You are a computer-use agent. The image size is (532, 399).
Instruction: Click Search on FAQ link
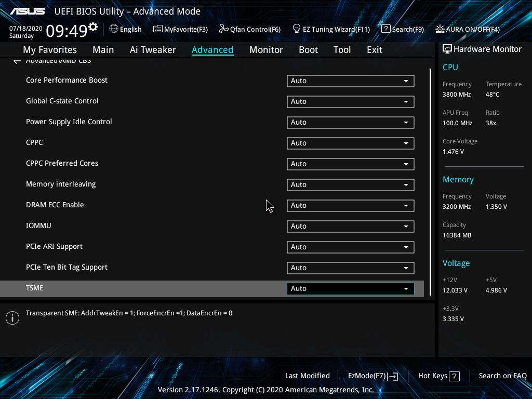click(x=502, y=376)
